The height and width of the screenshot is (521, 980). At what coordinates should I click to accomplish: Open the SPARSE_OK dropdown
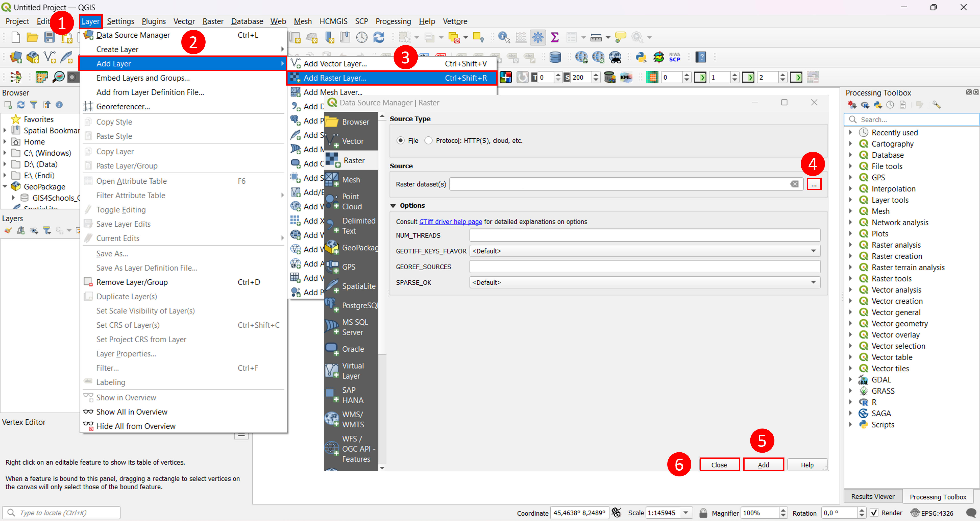645,282
